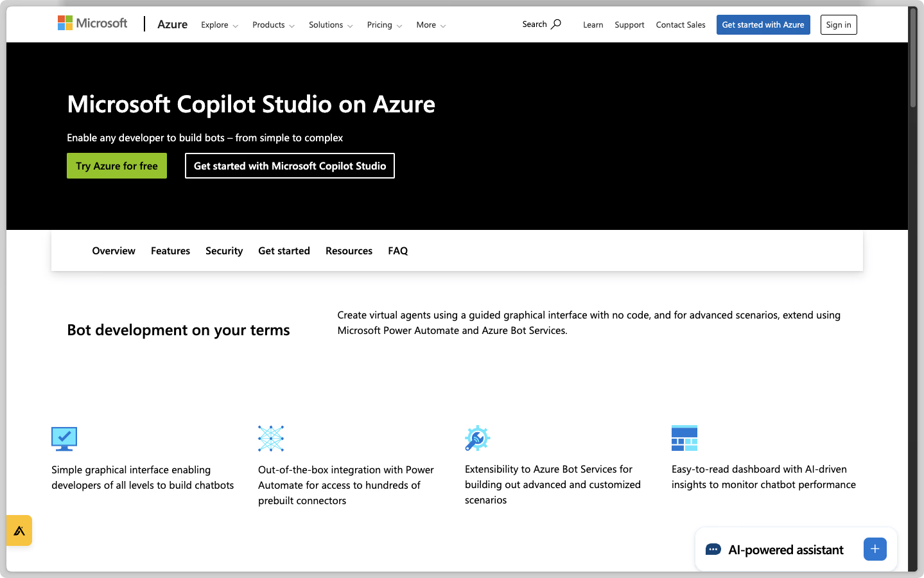Open the yellow floating widget icon
924x578 pixels.
pos(19,530)
